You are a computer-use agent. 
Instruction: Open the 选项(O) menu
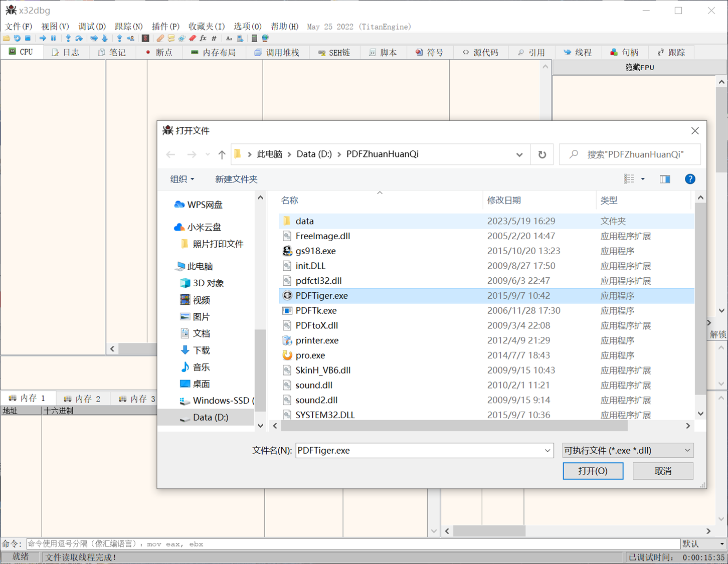(248, 27)
